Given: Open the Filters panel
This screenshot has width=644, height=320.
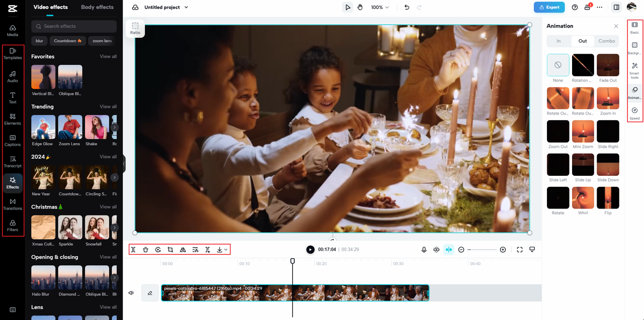Looking at the screenshot, I should click(13, 226).
